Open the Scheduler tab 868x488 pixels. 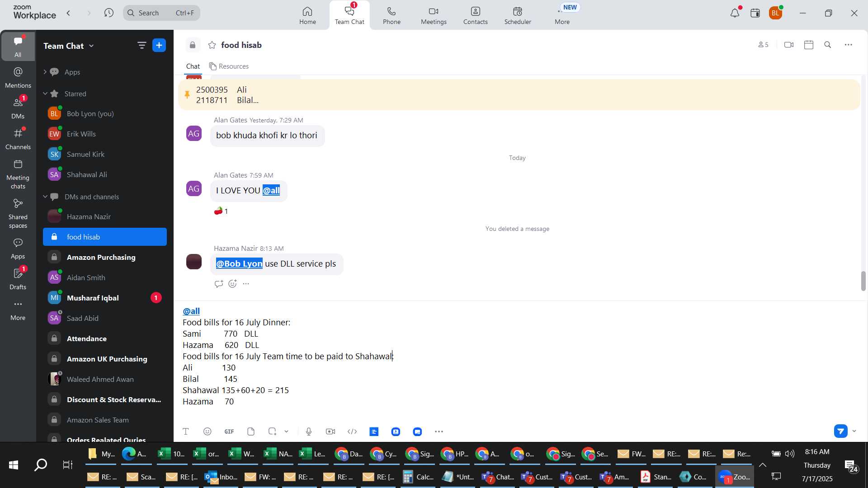click(x=518, y=15)
